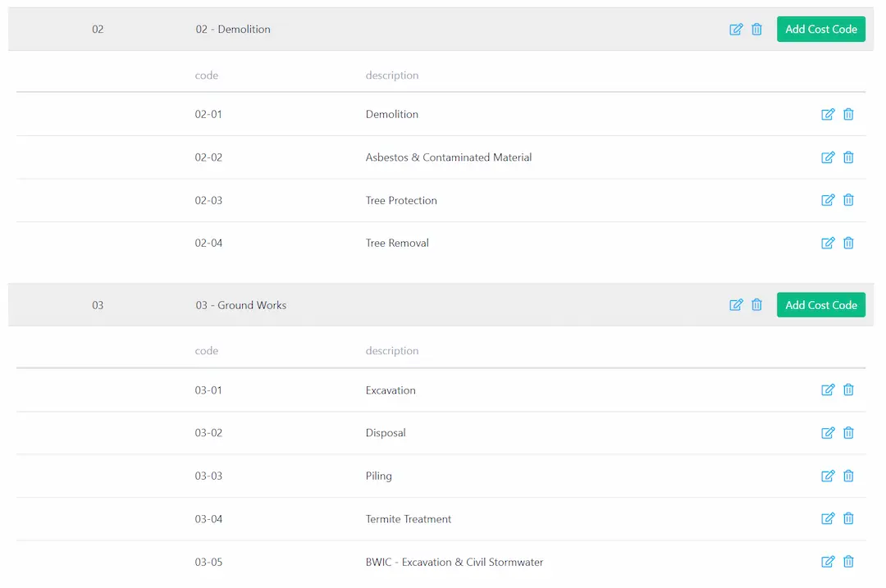Edit the 03 - Ground Works category

click(736, 305)
